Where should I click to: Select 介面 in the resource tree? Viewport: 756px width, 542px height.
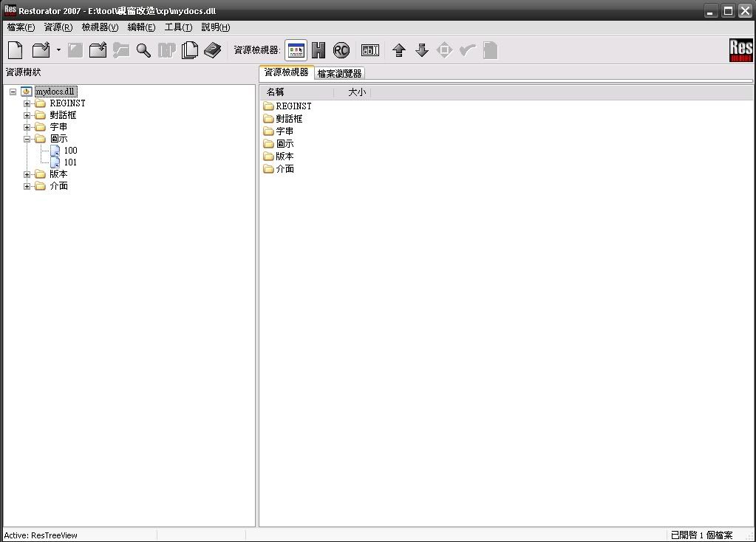pos(58,186)
